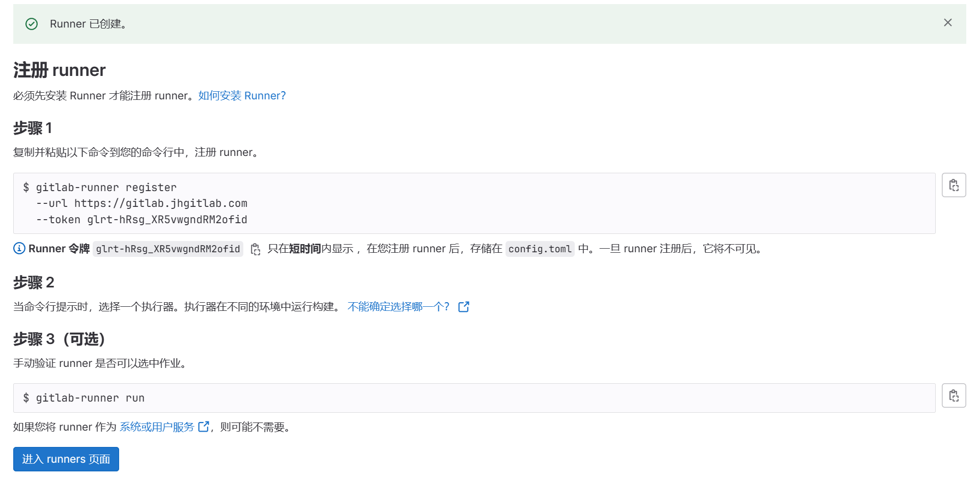Click the green success checkmark icon
Image resolution: width=980 pixels, height=477 pixels.
(x=32, y=23)
